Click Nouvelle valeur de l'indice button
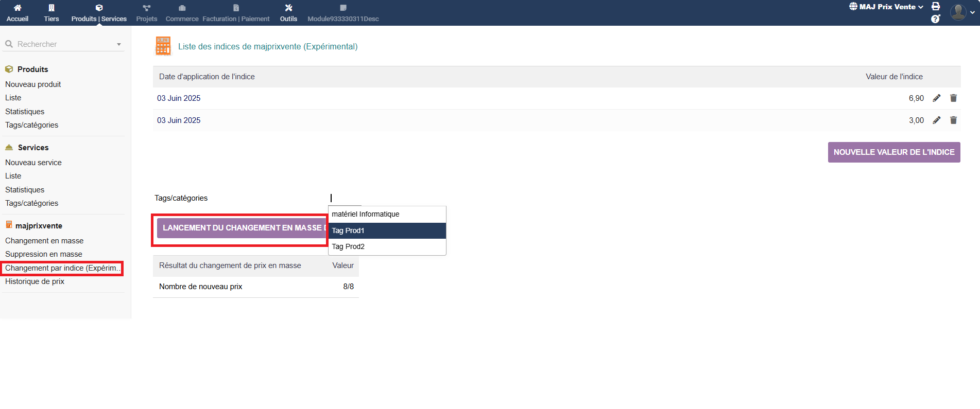 893,152
